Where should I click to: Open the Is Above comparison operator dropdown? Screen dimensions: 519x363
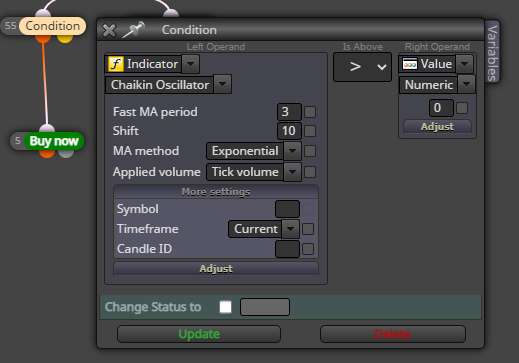pyautogui.click(x=362, y=67)
